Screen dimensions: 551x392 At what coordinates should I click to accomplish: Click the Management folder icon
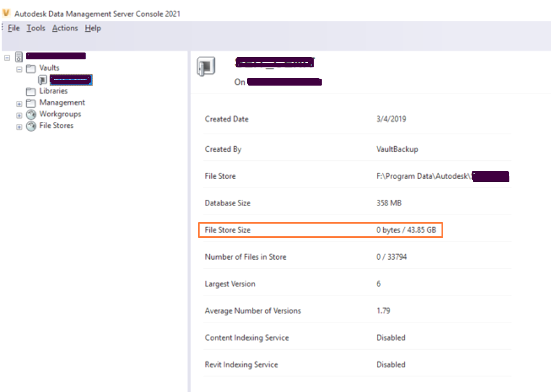tap(31, 103)
